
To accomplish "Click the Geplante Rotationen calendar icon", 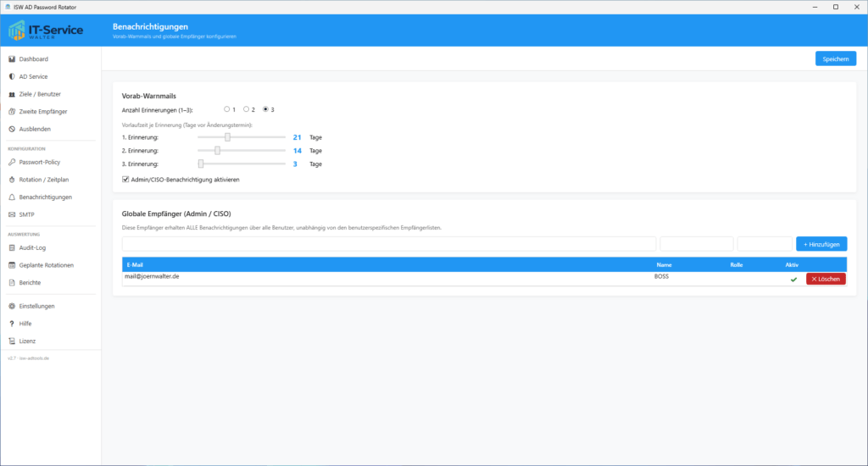I will click(x=12, y=266).
